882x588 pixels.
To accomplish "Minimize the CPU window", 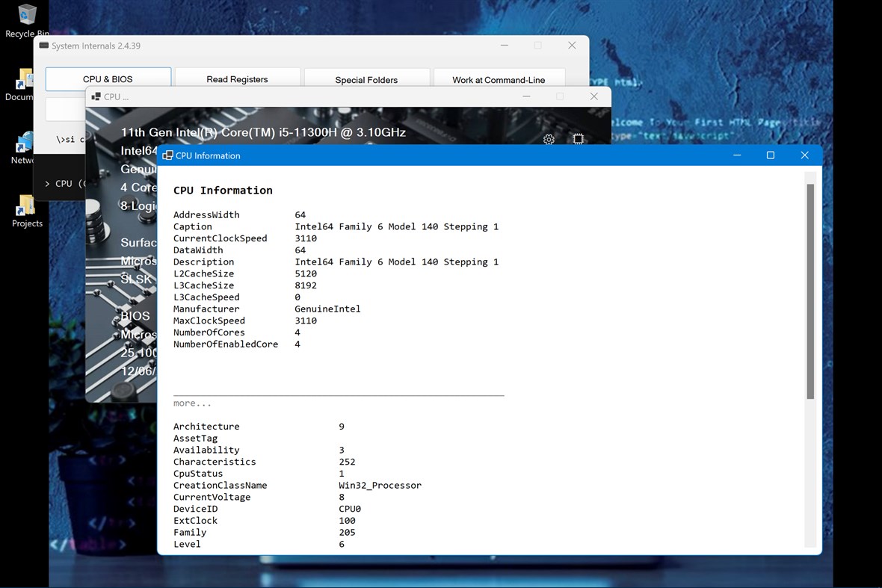I will pyautogui.click(x=526, y=96).
